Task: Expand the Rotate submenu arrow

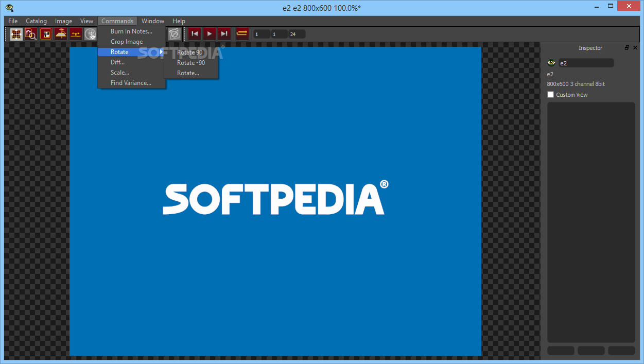Action: [x=161, y=52]
